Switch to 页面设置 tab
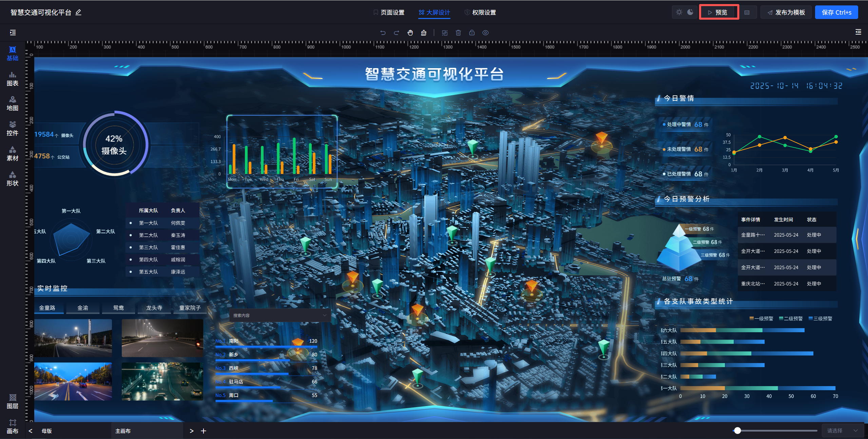The image size is (868, 439). tap(389, 13)
